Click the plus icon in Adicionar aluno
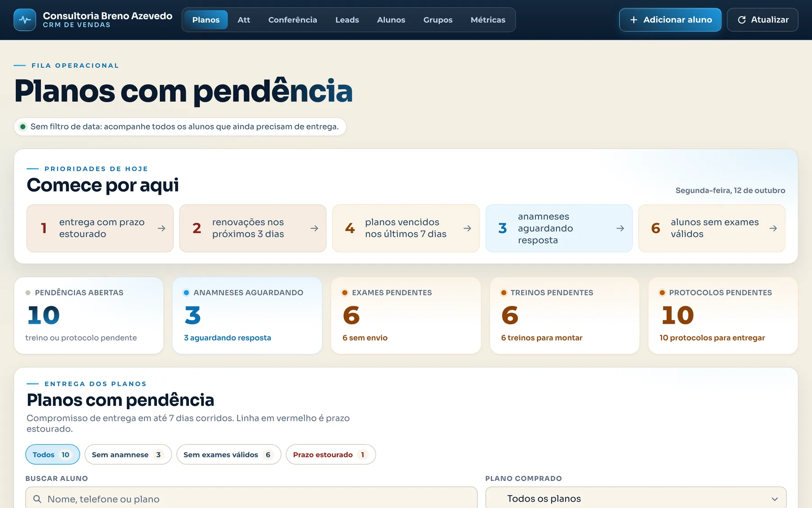Image resolution: width=812 pixels, height=508 pixels. tap(633, 20)
